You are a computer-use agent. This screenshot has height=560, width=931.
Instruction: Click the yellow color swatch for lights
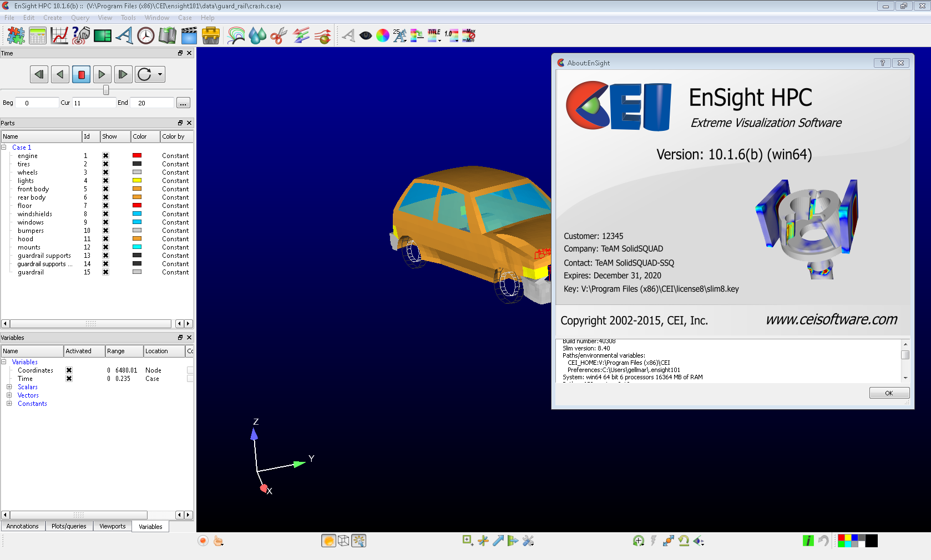(x=137, y=181)
